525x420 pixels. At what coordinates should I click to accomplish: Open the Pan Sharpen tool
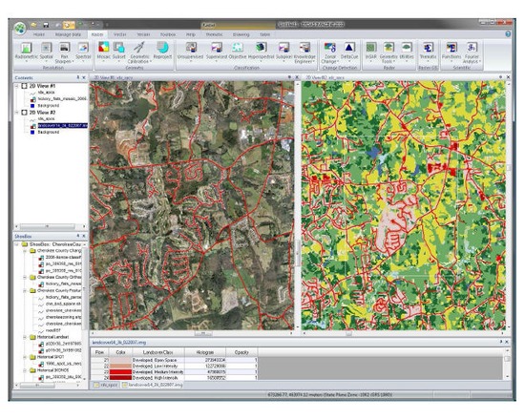coord(64,52)
